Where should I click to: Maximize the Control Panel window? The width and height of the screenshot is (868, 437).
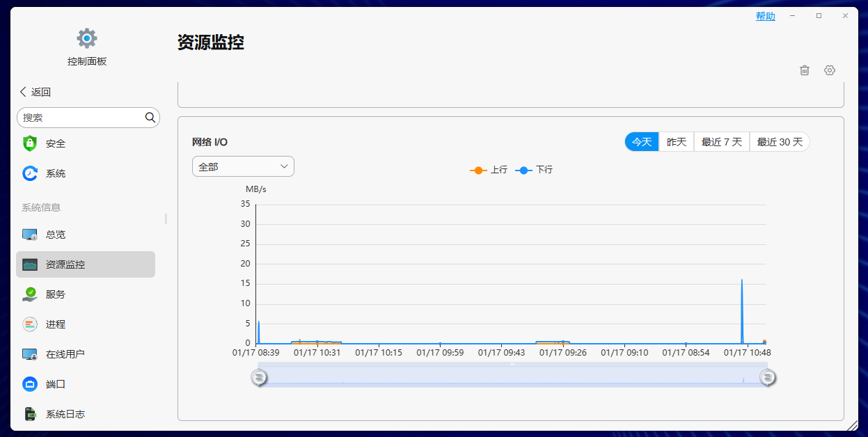[819, 16]
